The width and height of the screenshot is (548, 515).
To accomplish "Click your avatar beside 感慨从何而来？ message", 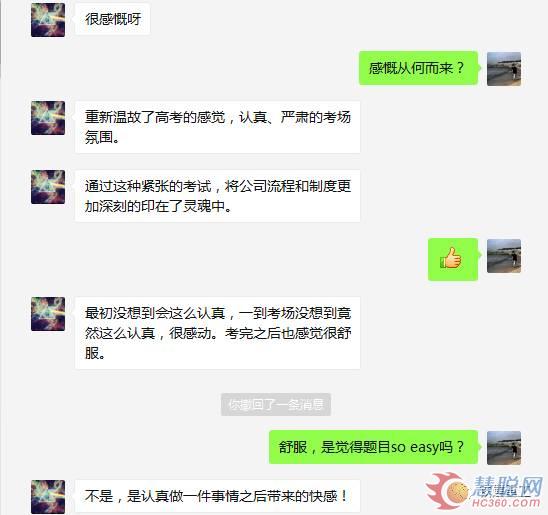I will [504, 69].
